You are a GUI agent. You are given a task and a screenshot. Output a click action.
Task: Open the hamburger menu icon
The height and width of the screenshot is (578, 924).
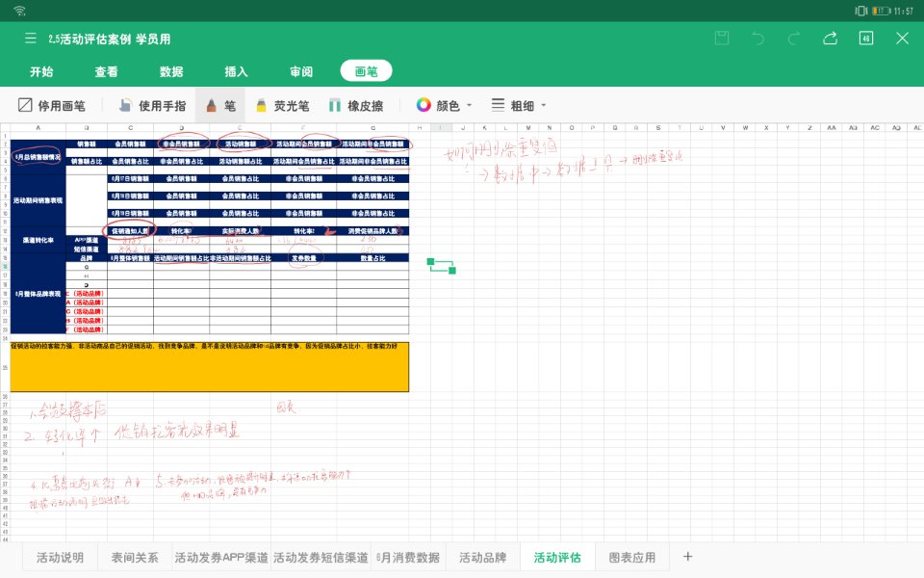pos(31,39)
